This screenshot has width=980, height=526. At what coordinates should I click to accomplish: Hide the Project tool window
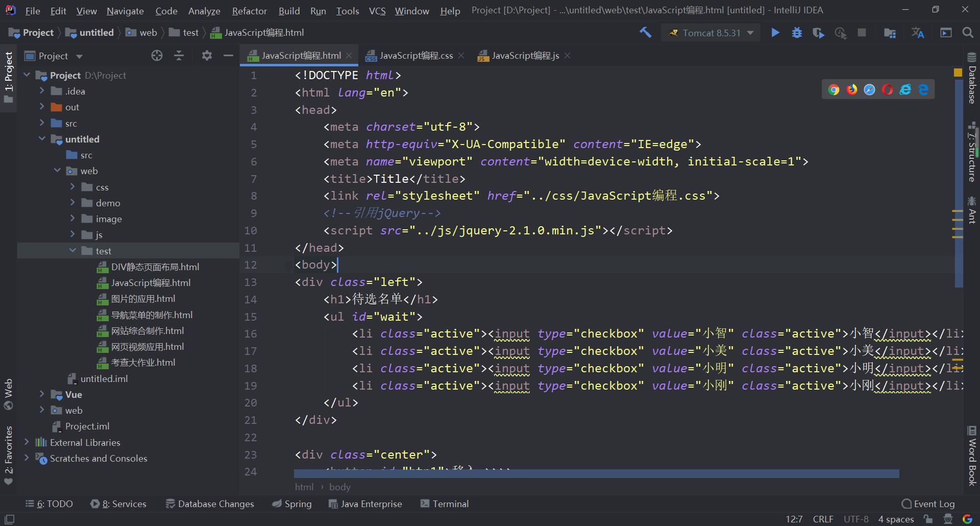pos(228,56)
